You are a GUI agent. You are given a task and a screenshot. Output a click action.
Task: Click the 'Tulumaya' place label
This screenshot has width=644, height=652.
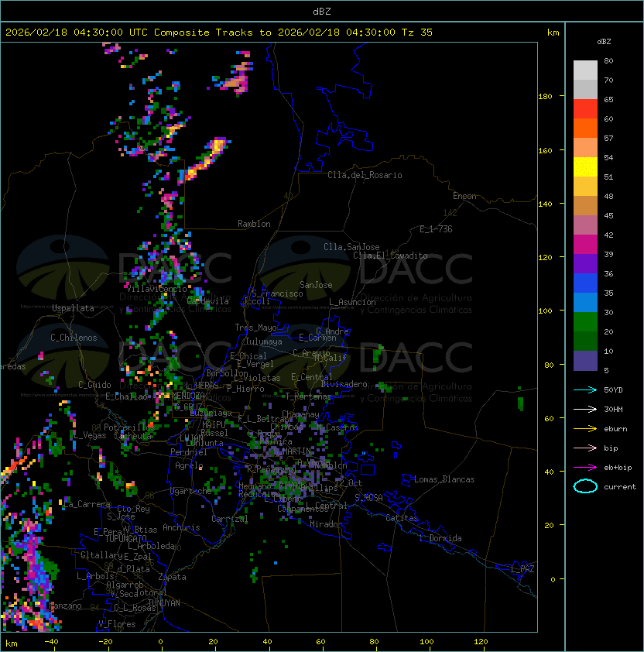[264, 341]
